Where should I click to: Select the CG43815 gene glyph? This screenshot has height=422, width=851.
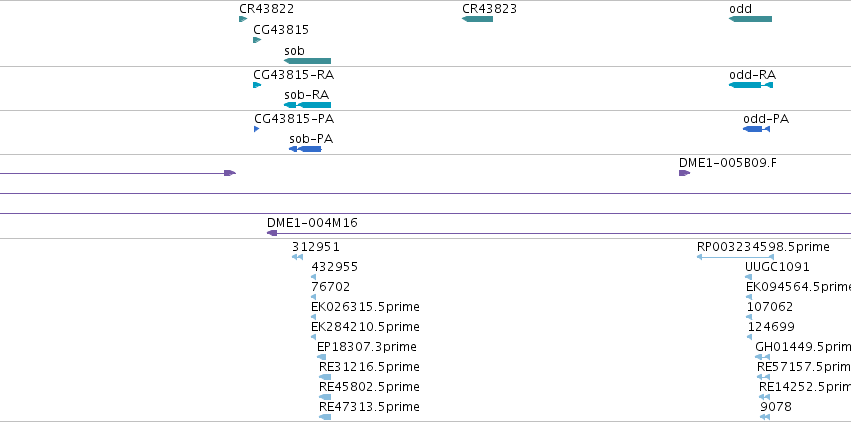click(x=257, y=40)
